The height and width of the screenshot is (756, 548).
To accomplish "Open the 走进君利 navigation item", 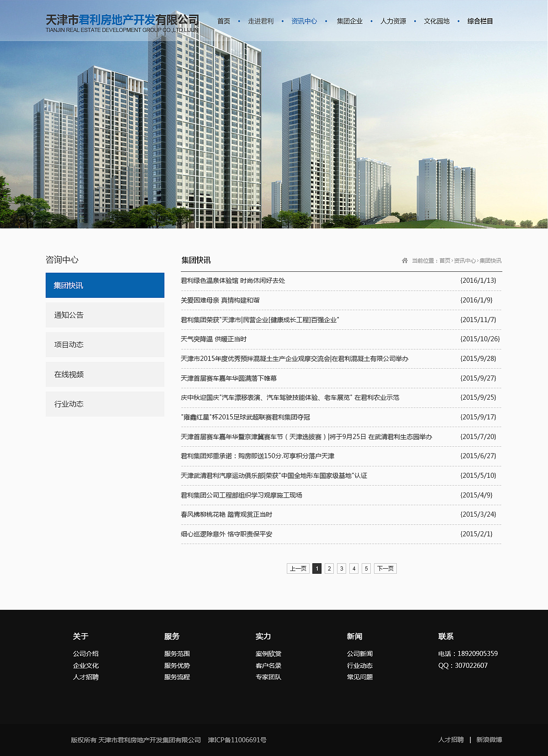I will coord(261,21).
